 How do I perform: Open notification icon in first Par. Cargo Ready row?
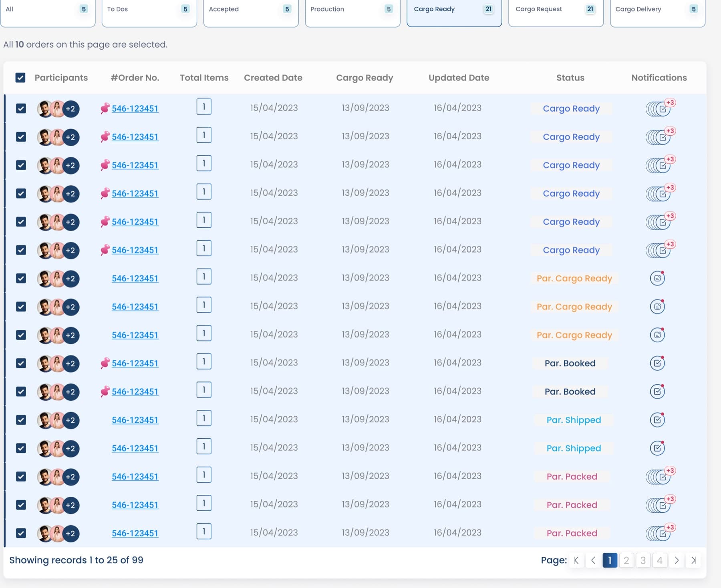click(657, 278)
